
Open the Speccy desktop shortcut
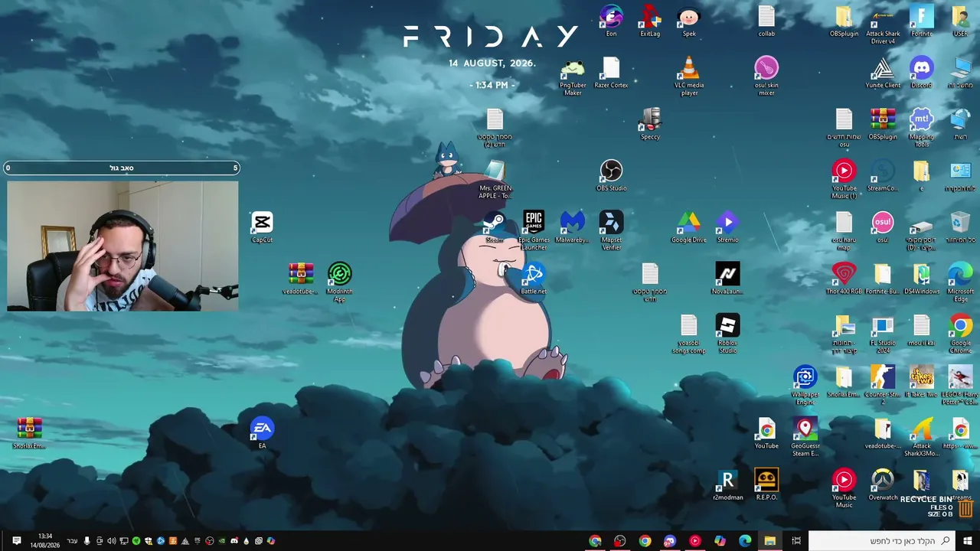tap(650, 124)
